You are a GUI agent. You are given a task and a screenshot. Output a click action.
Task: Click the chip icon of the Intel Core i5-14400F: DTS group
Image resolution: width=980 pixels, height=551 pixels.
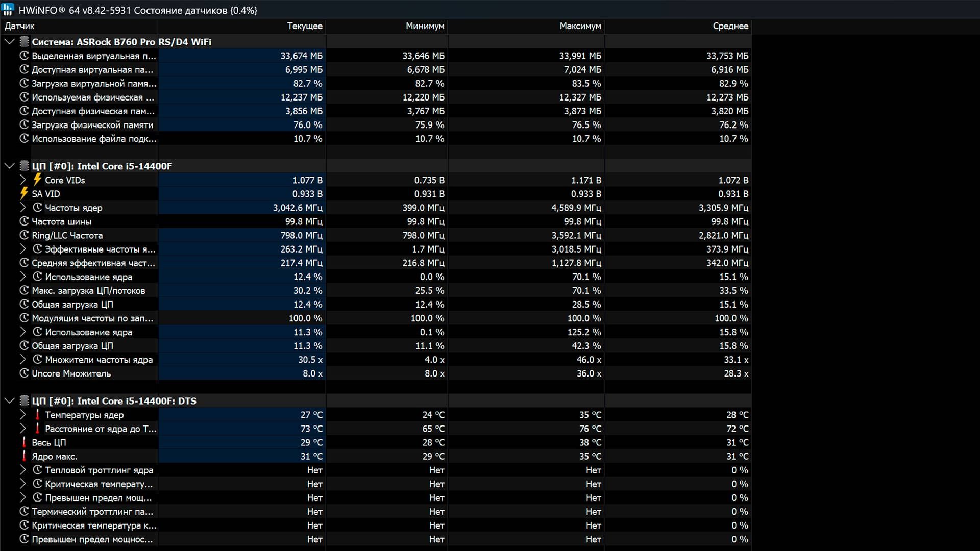24,401
